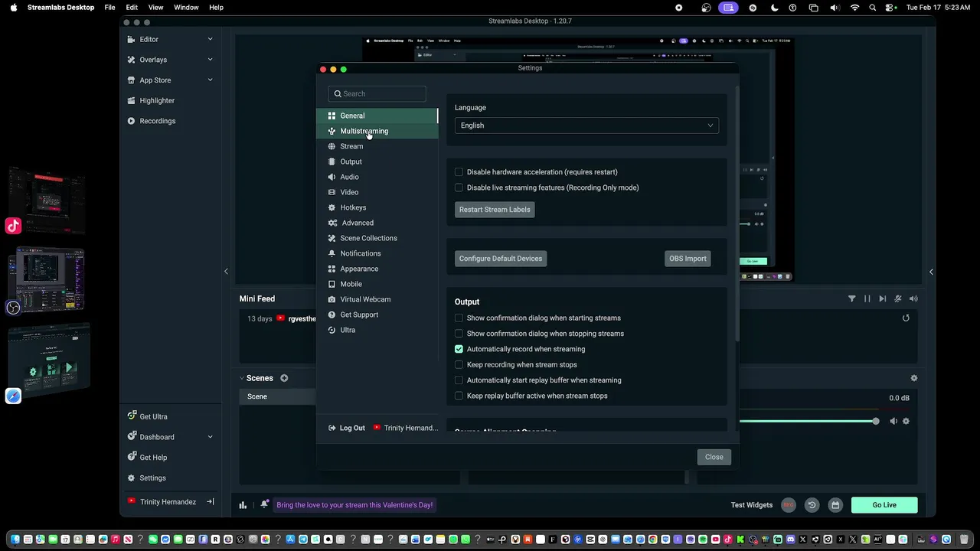Enable Disable hardware acceleration checkbox

click(459, 172)
